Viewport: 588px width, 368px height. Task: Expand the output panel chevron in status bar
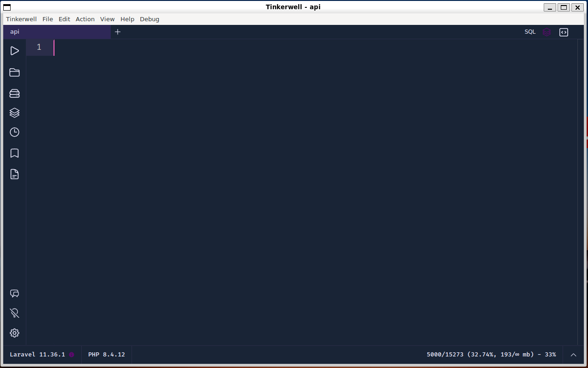pos(574,355)
